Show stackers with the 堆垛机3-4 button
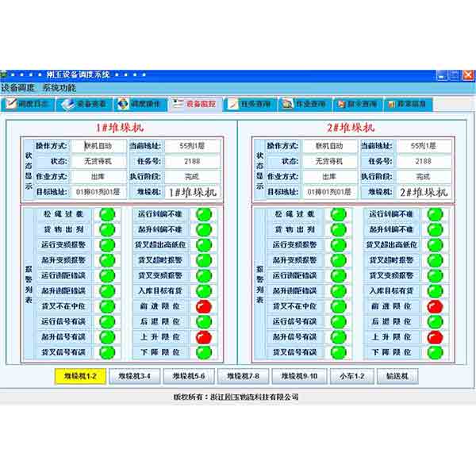The height and width of the screenshot is (476, 476). (135, 376)
